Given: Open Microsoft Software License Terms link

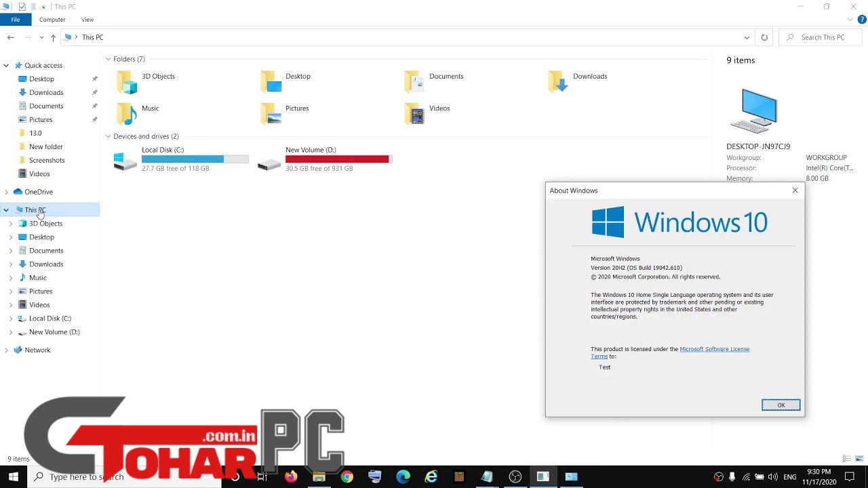Looking at the screenshot, I should (714, 349).
